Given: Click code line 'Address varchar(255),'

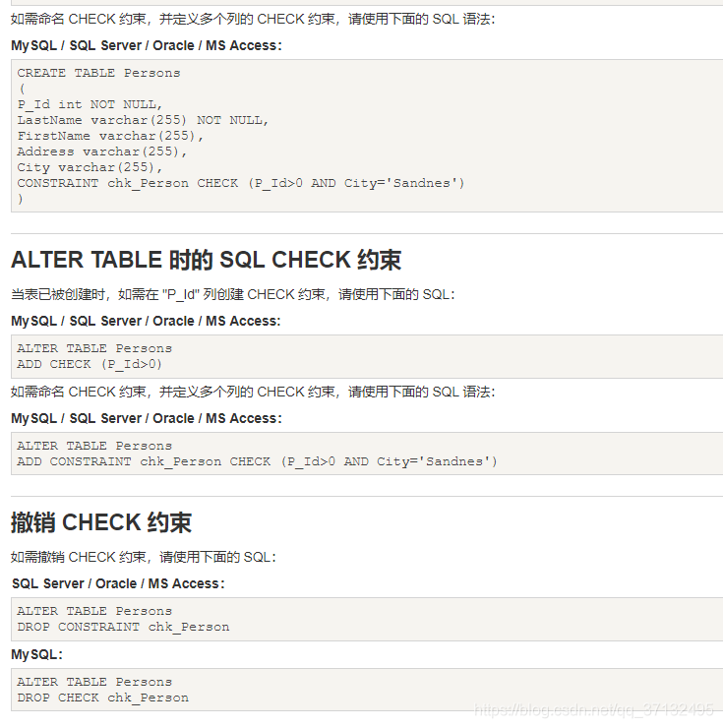Looking at the screenshot, I should [101, 152].
